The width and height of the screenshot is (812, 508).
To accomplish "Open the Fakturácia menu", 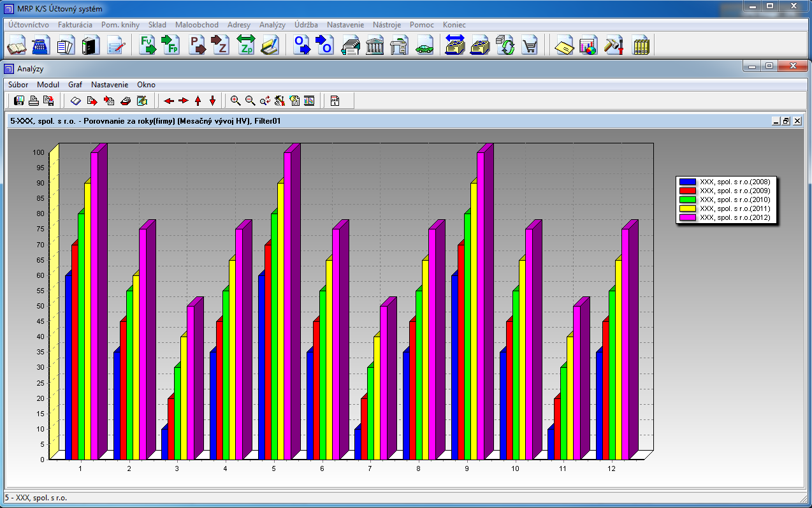I will (75, 25).
